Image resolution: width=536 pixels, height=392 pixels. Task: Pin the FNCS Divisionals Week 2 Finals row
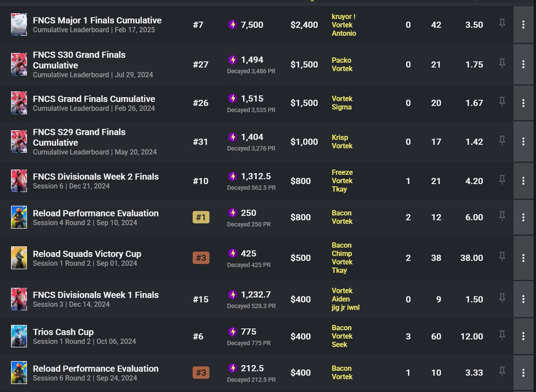coord(502,180)
